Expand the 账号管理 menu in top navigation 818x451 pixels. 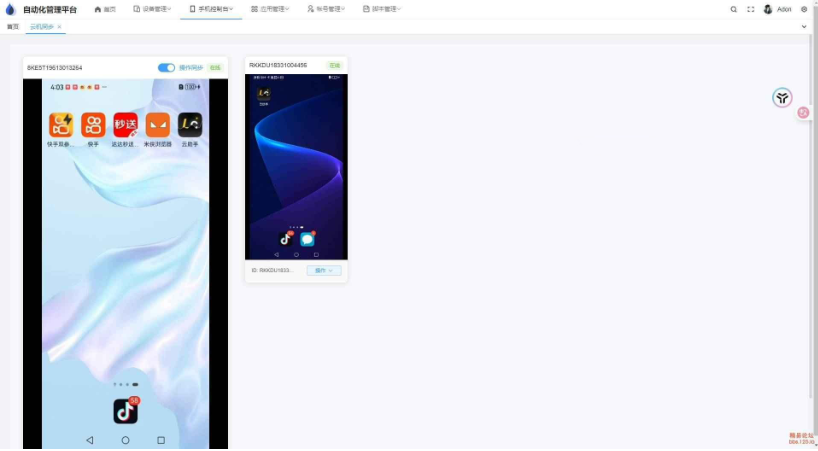tap(326, 9)
